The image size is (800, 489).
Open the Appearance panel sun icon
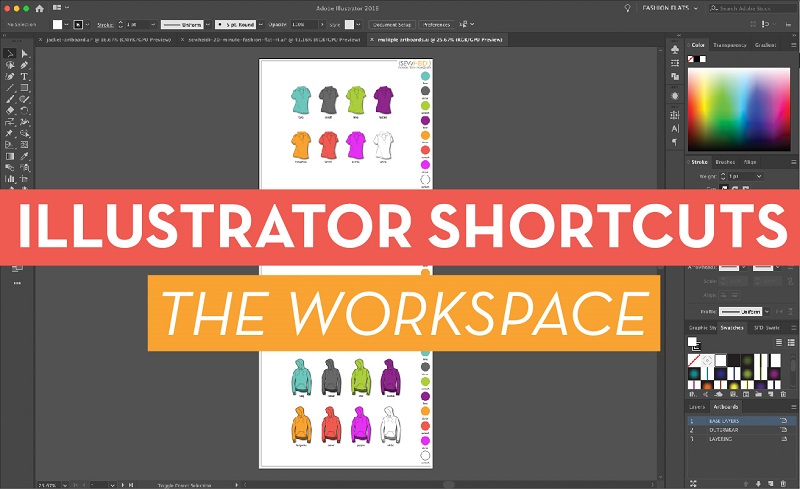pos(675,96)
